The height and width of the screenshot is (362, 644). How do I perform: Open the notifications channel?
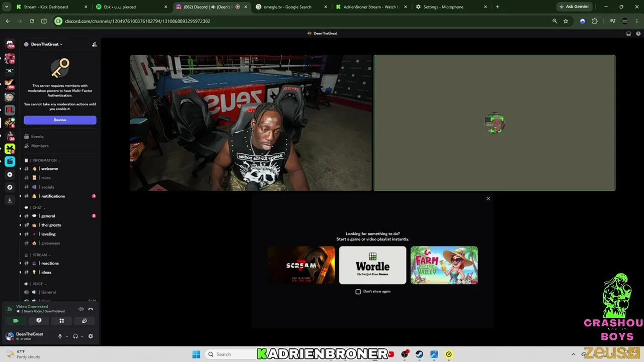pos(53,196)
